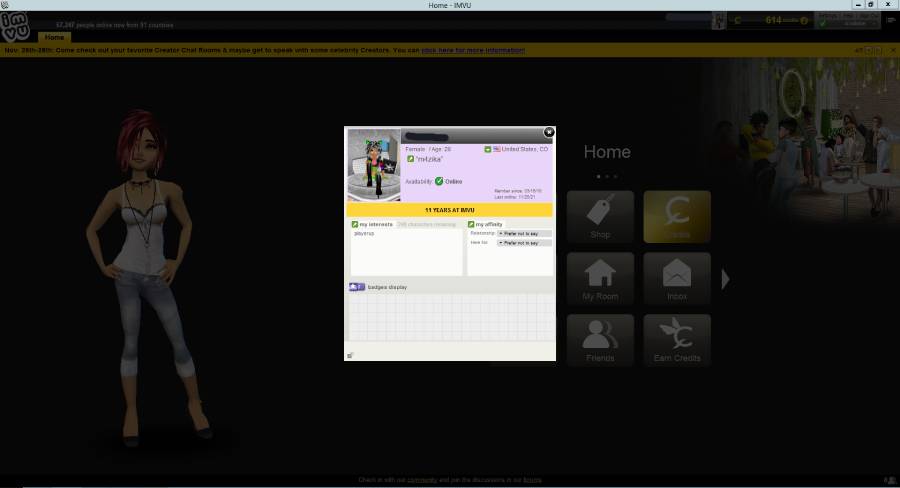Close the yellow announcement banner

pos(893,51)
